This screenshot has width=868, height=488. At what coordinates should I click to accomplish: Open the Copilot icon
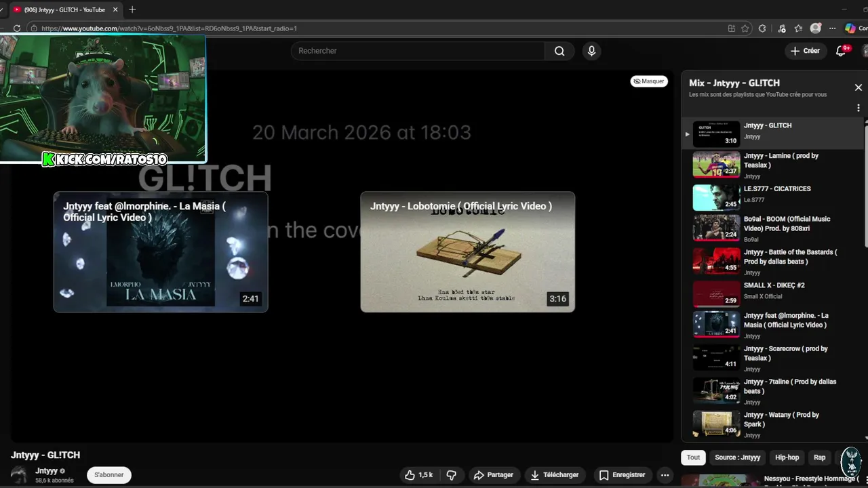click(x=850, y=28)
